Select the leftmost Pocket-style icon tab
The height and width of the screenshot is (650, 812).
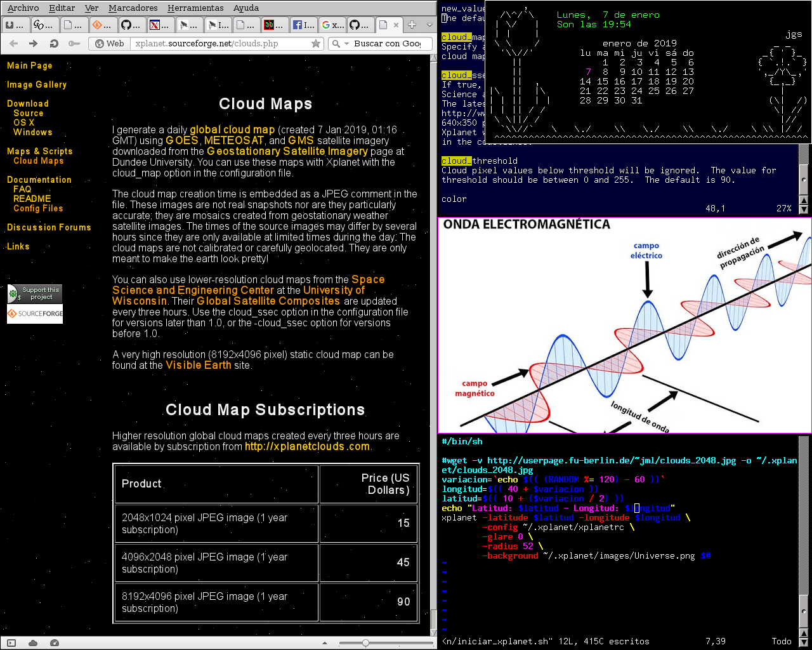pos(15,25)
